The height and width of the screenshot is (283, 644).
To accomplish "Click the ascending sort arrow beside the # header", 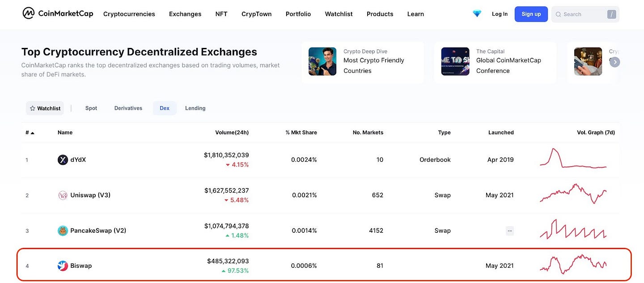I will click(33, 133).
